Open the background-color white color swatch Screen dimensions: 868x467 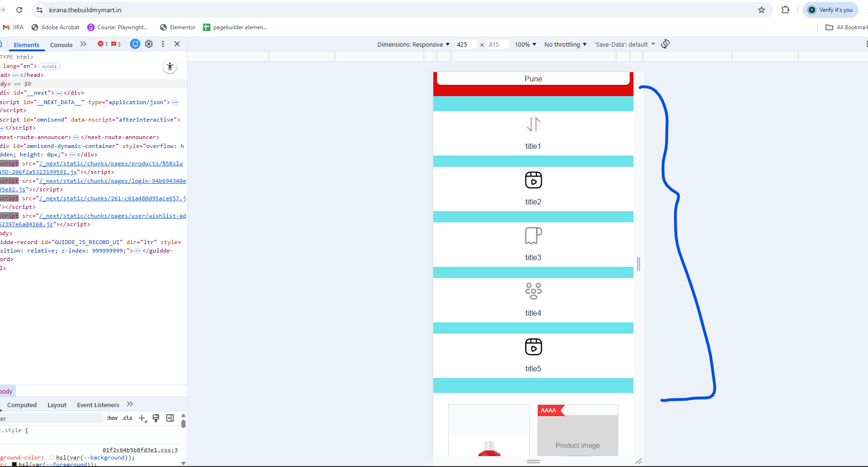[x=52, y=458]
